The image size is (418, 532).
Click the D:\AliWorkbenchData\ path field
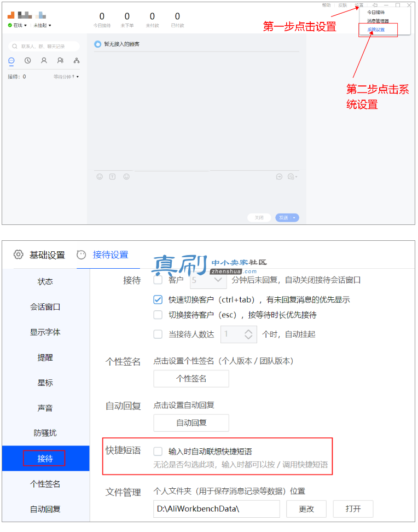click(x=217, y=509)
